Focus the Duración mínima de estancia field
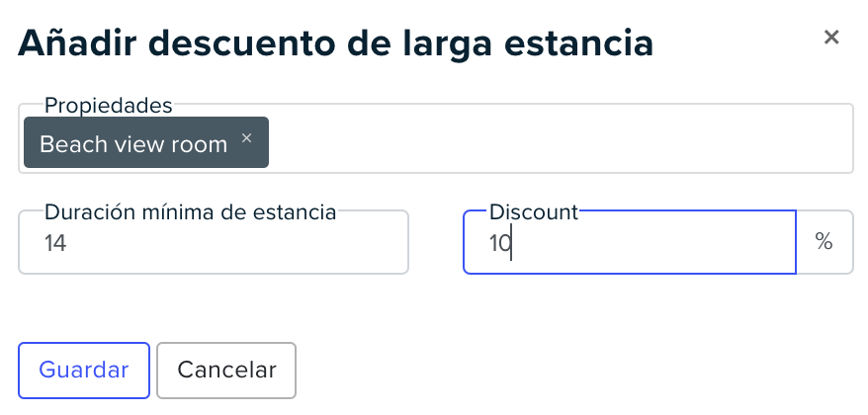Image resolution: width=868 pixels, height=415 pixels. click(214, 242)
